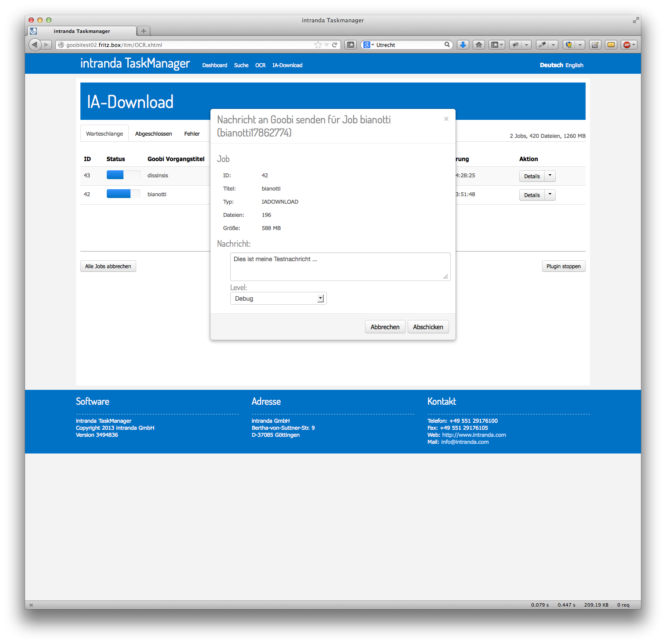Open the Dashboard navigation item
This screenshot has width=666, height=644.
tap(215, 65)
